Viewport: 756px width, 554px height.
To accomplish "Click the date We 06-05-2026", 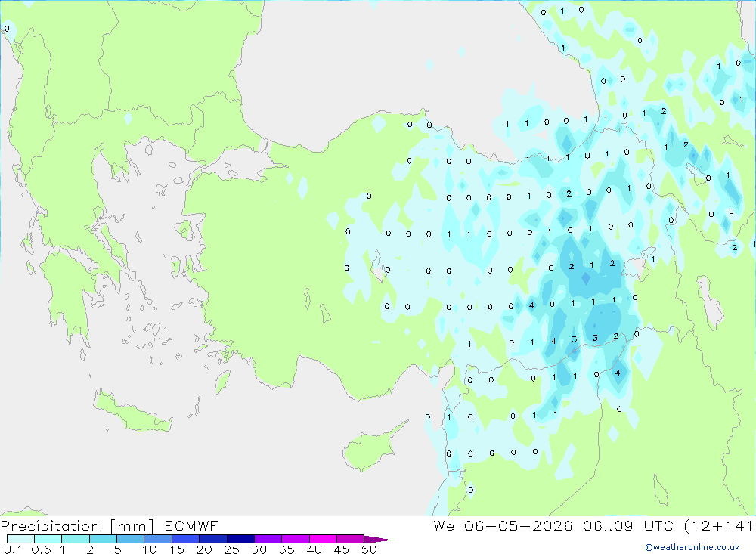I will click(x=503, y=525).
